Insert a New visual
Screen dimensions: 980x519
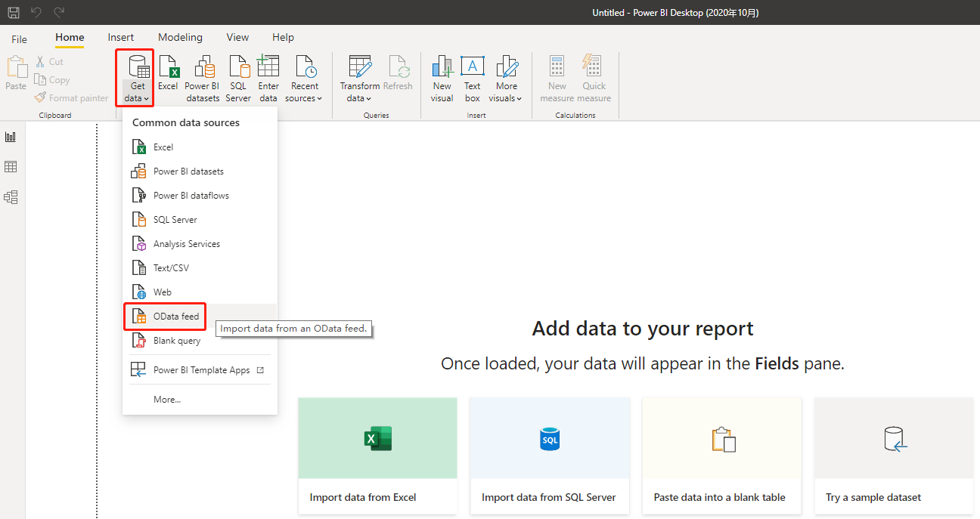(442, 79)
